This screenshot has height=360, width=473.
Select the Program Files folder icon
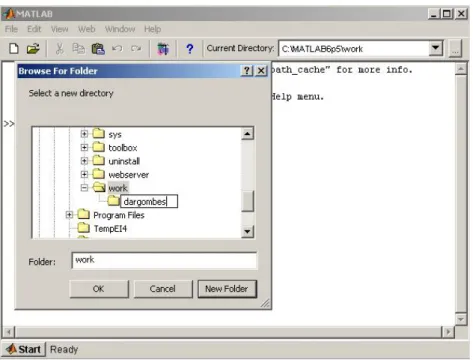[83, 214]
